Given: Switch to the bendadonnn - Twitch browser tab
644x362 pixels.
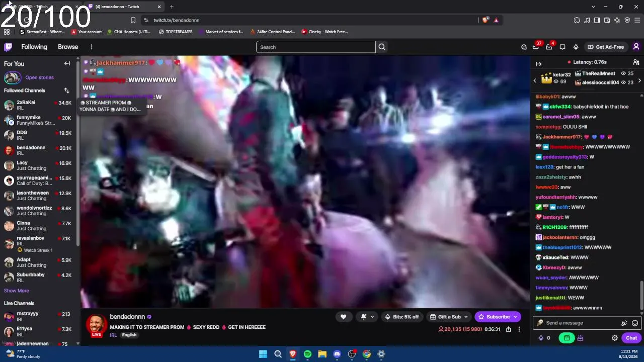Looking at the screenshot, I should pos(124,7).
